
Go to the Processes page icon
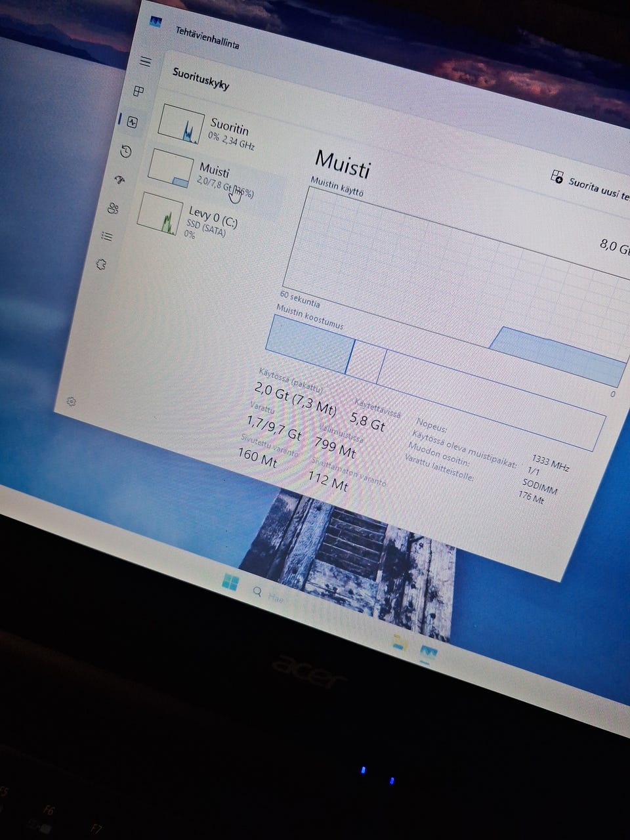138,91
